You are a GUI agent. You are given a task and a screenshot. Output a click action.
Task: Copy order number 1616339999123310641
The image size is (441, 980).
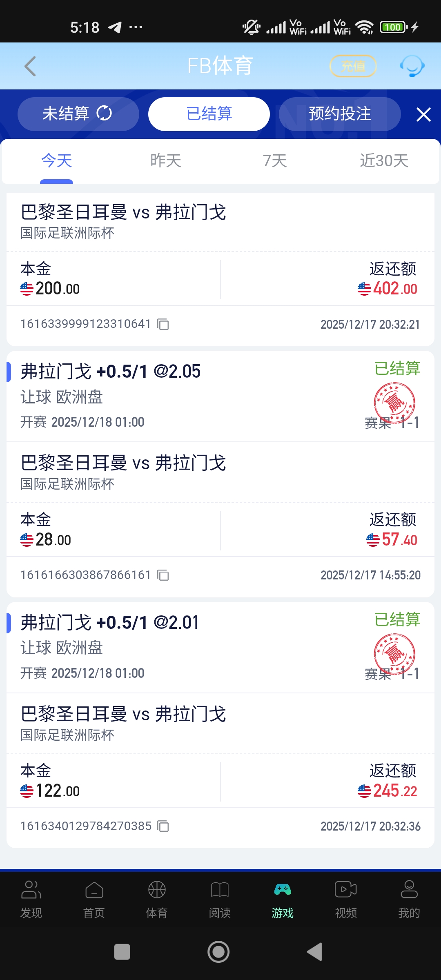point(163,325)
